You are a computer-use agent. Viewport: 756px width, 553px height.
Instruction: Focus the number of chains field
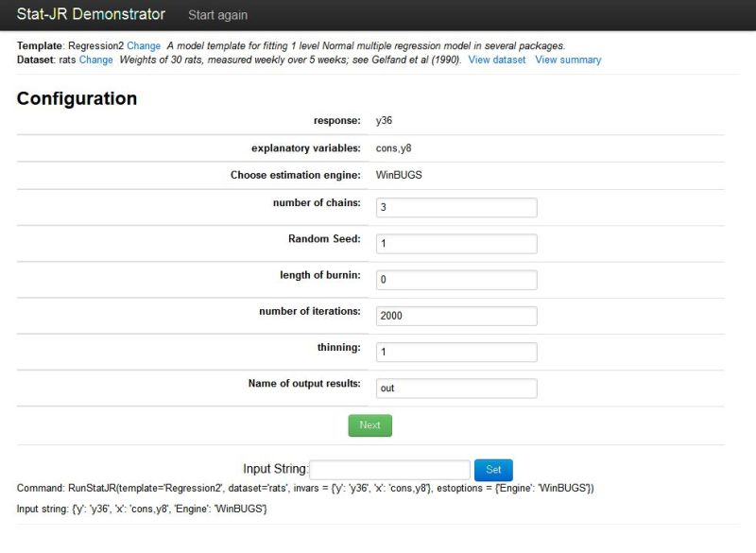(x=456, y=207)
